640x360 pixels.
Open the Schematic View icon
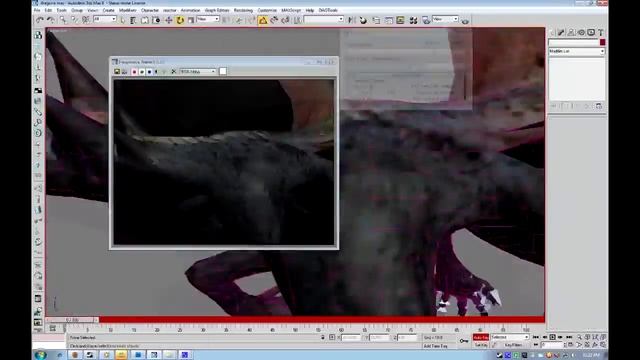(x=400, y=20)
